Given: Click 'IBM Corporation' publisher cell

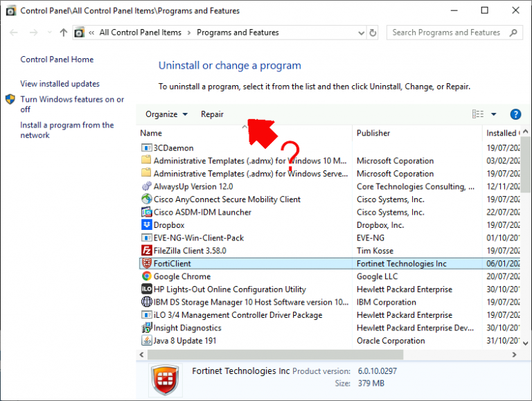Looking at the screenshot, I should 386,302.
